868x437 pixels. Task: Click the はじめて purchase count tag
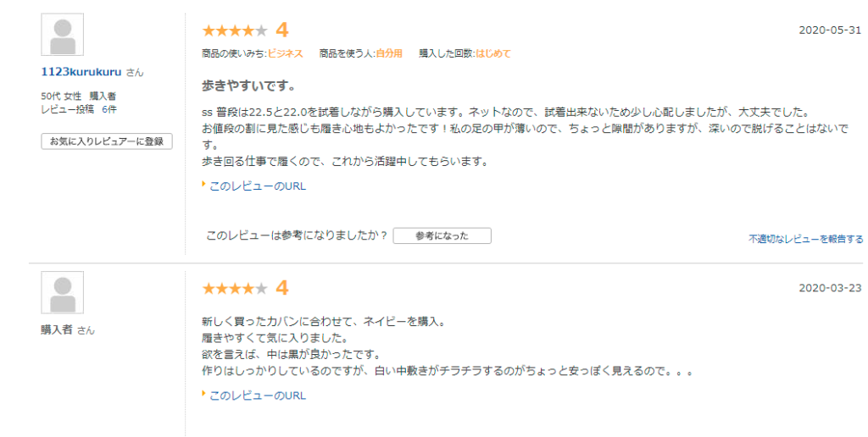[x=493, y=53]
